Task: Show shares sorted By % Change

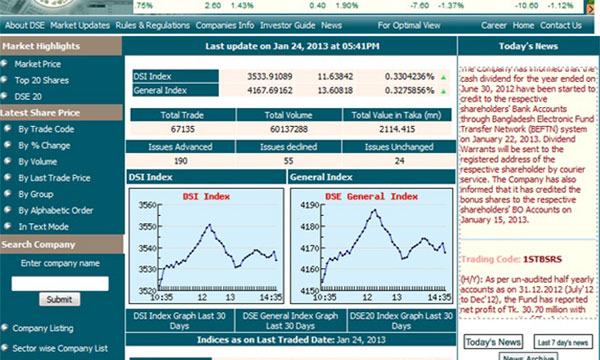Action: coord(44,145)
